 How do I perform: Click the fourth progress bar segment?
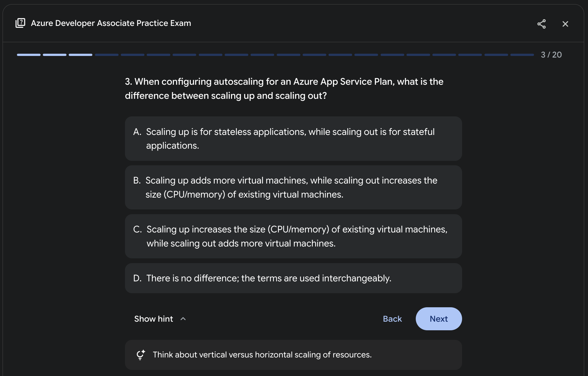(106, 55)
